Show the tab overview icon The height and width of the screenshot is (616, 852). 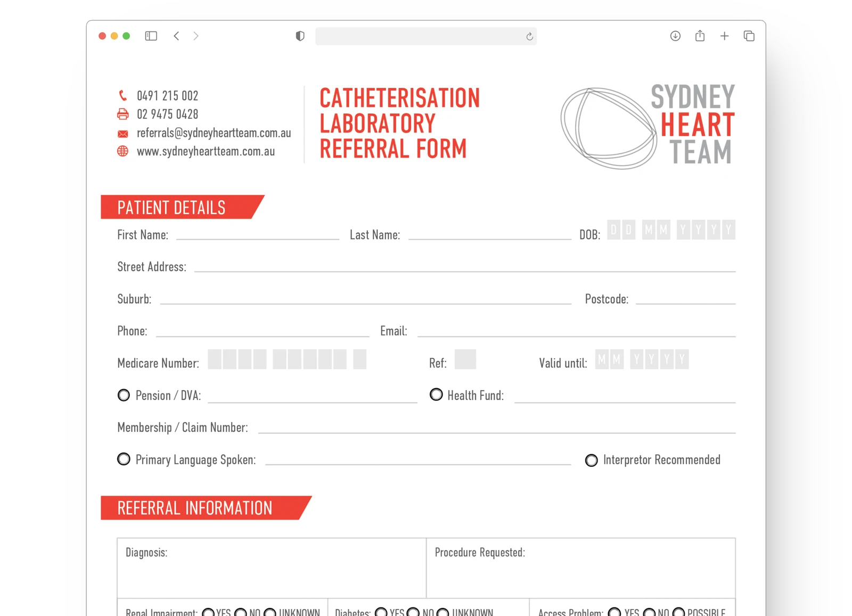coord(749,36)
